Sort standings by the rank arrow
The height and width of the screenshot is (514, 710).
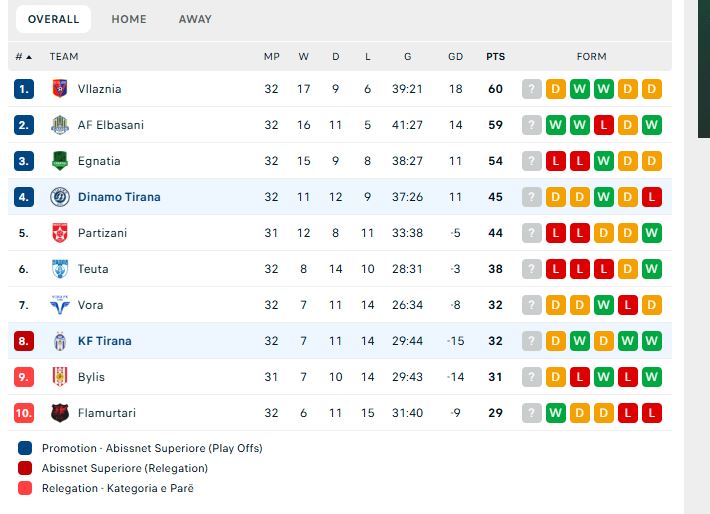tap(29, 57)
